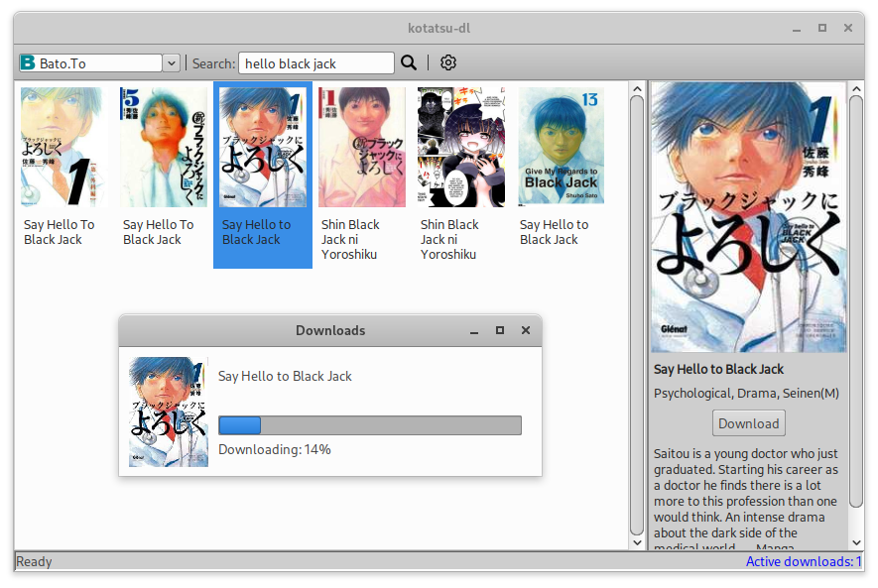The width and height of the screenshot is (878, 588).
Task: Click 'Say Hello to Black Jack' title in Downloads window
Action: pyautogui.click(x=285, y=376)
